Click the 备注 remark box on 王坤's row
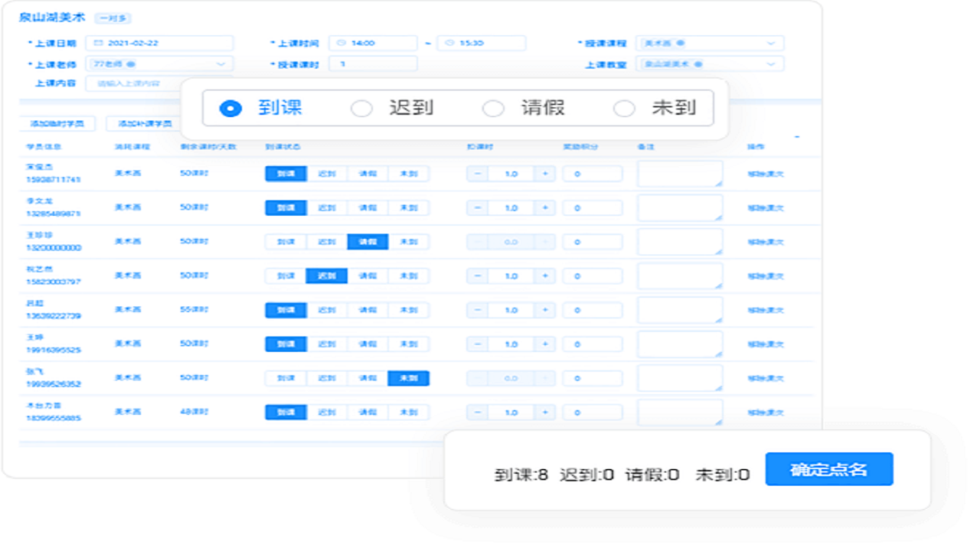This screenshot has height=551, width=980. 680,344
